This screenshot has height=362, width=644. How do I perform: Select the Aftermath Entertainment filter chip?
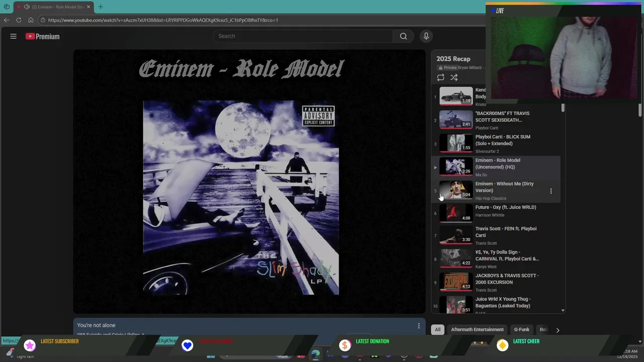(x=477, y=330)
